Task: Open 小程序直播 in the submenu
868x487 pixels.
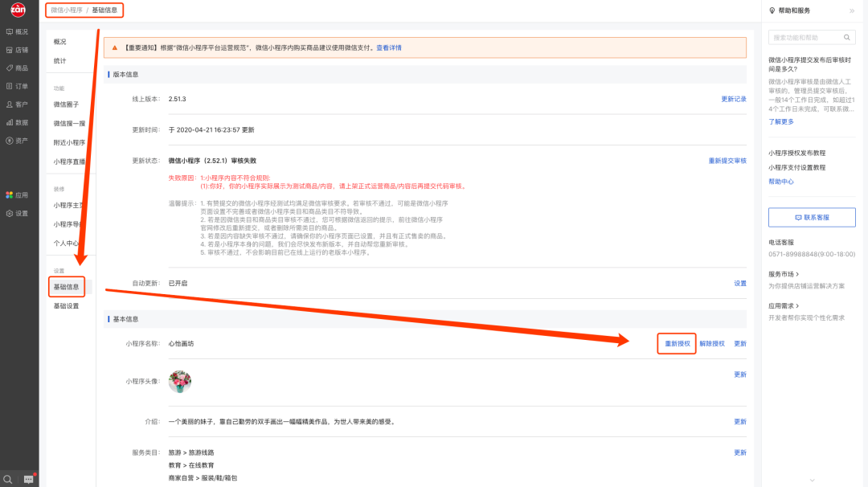Action: [70, 162]
